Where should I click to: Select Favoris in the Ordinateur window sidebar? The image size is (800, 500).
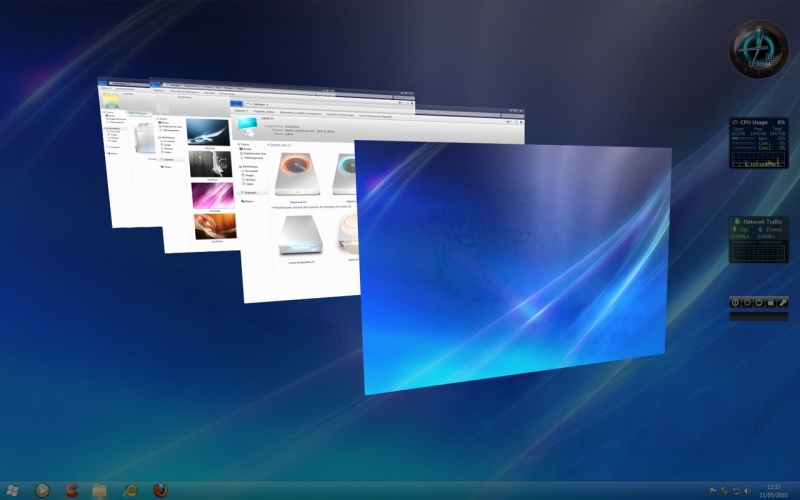244,144
